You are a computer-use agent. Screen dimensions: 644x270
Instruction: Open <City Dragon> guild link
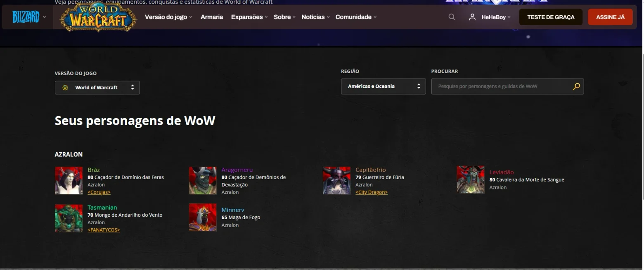(372, 192)
